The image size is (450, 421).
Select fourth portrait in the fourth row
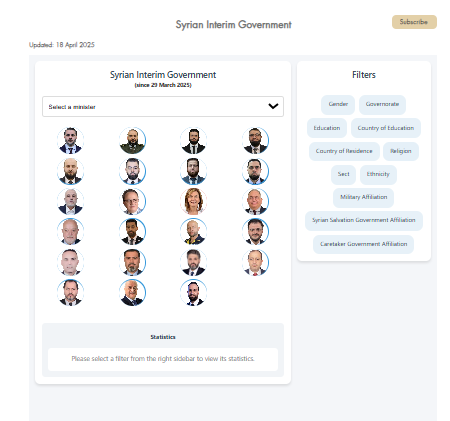[255, 232]
